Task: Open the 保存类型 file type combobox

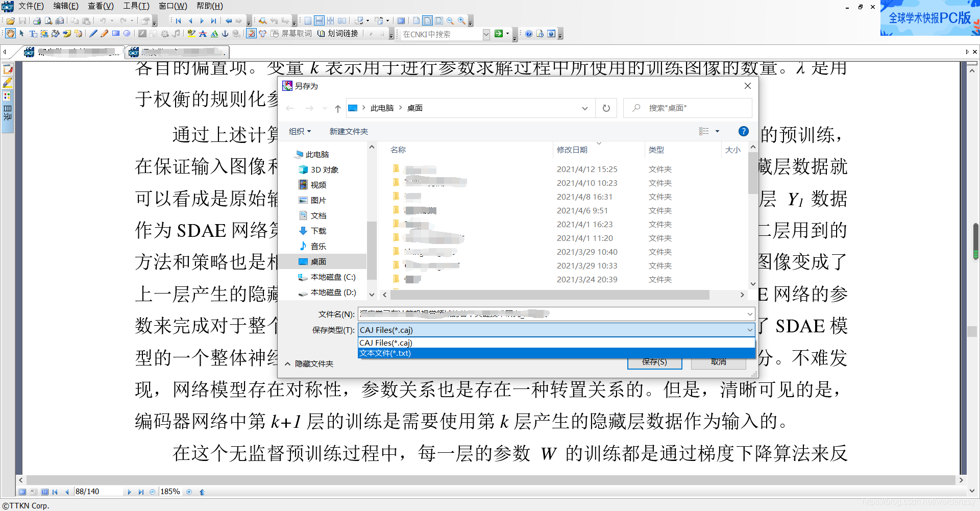Action: tap(556, 330)
